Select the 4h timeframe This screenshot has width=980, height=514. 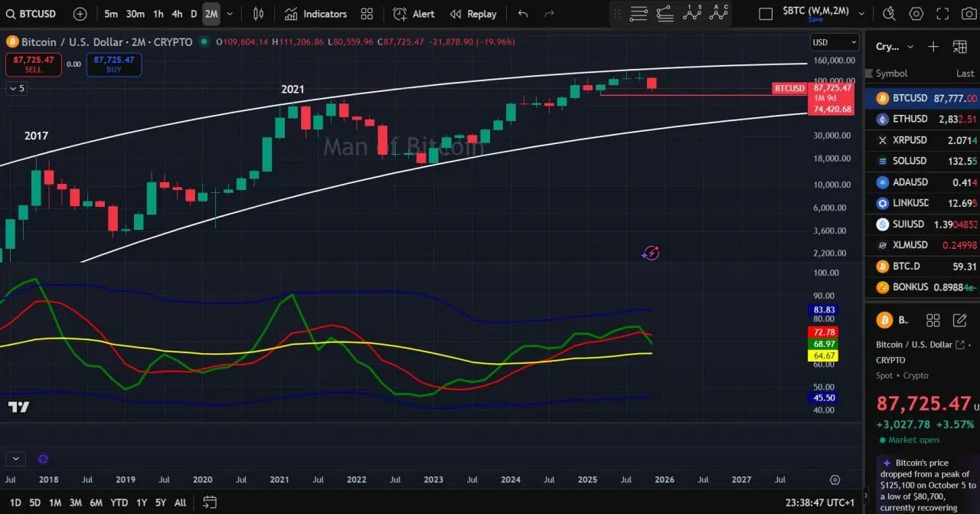(177, 14)
